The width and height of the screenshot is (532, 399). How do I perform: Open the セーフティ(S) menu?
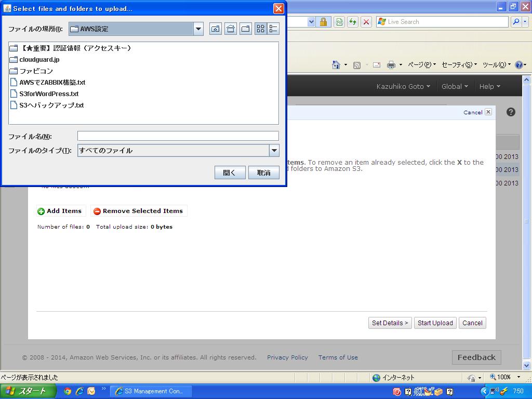(459, 65)
